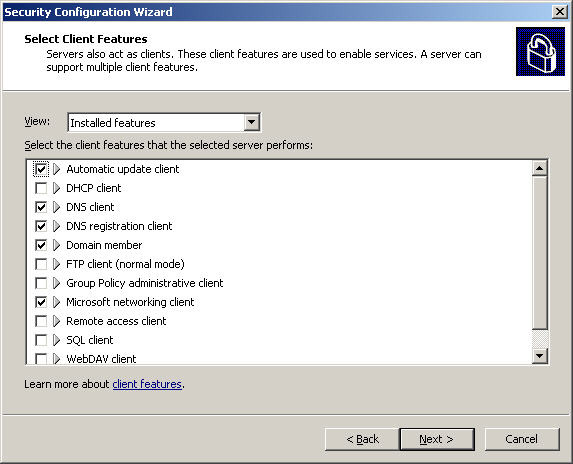Select the DHCP client label
This screenshot has height=464, width=573.
[x=94, y=188]
